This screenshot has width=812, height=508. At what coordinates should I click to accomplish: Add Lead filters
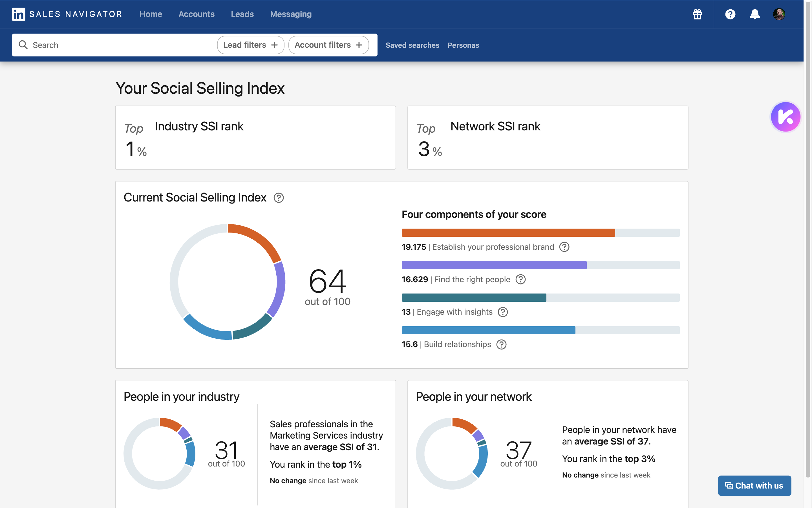[x=251, y=45]
